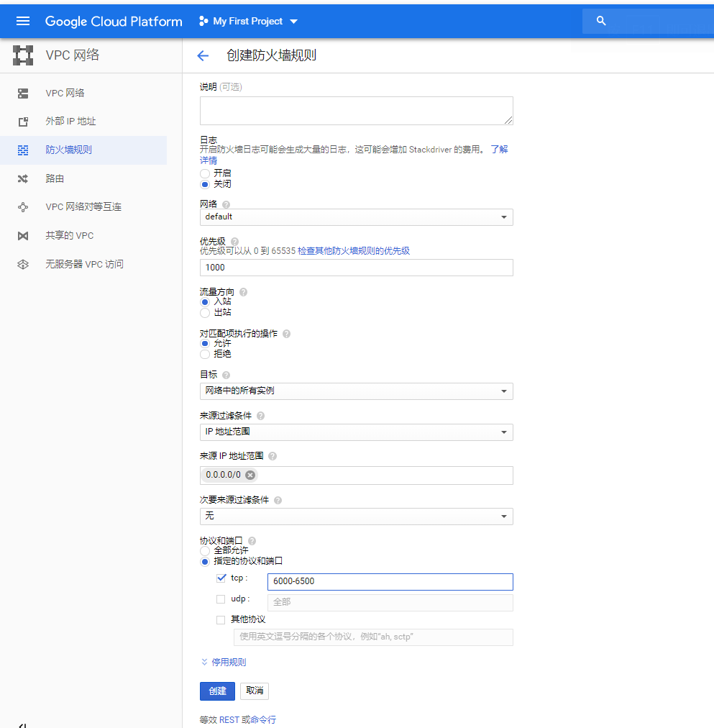Click the VPC 网络对等互连 icon
Viewport: 714px width, 728px height.
(23, 207)
